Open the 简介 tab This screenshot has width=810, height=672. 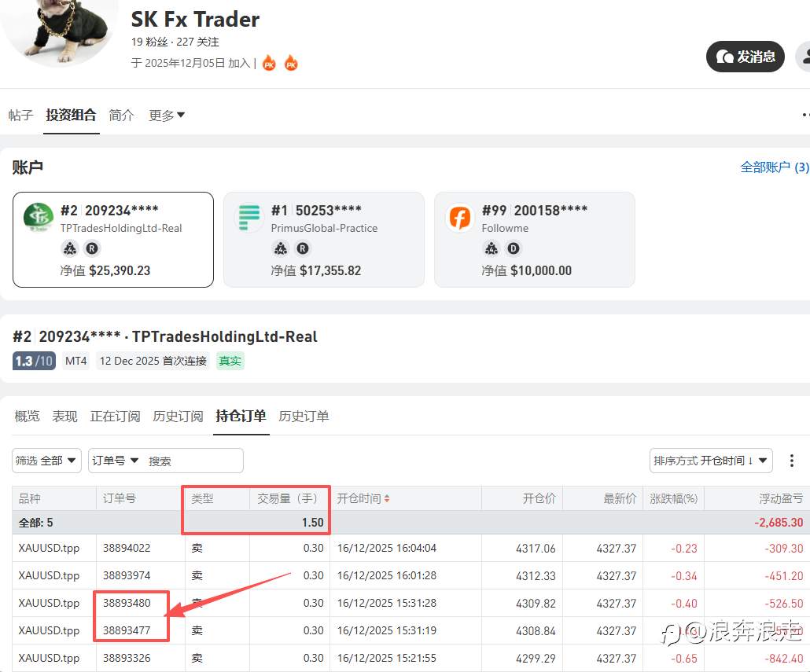[x=121, y=115]
